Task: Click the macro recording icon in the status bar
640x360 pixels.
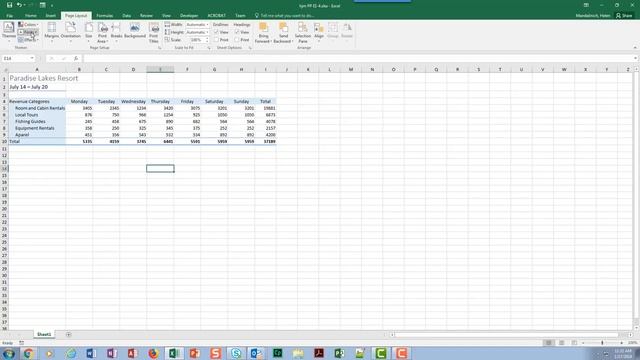Action: (x=22, y=343)
